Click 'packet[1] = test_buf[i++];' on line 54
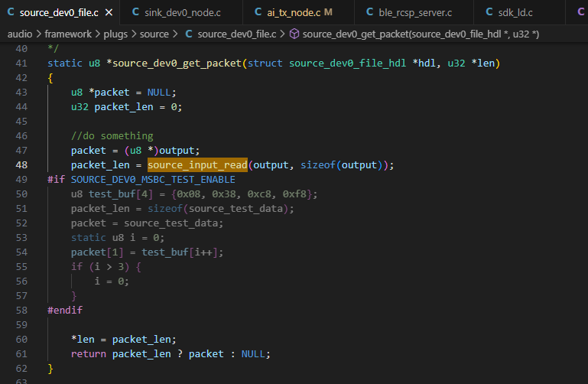588x384 pixels. (x=148, y=252)
